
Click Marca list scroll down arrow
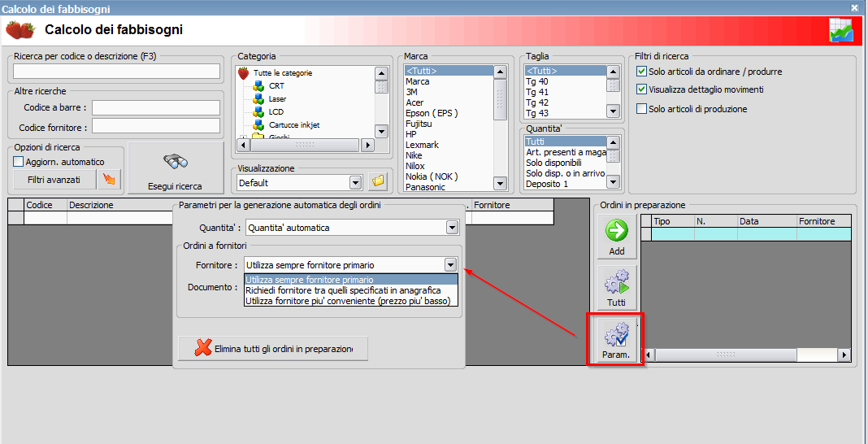click(500, 183)
